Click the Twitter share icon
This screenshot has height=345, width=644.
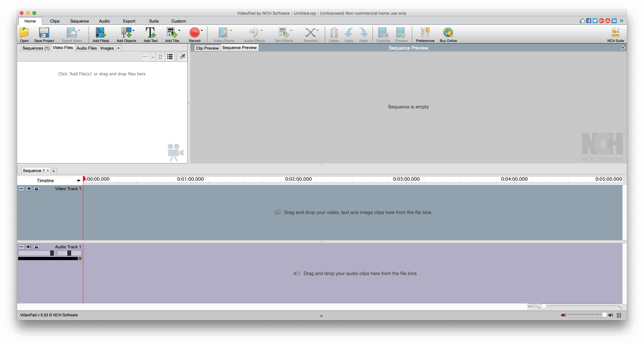coord(595,21)
